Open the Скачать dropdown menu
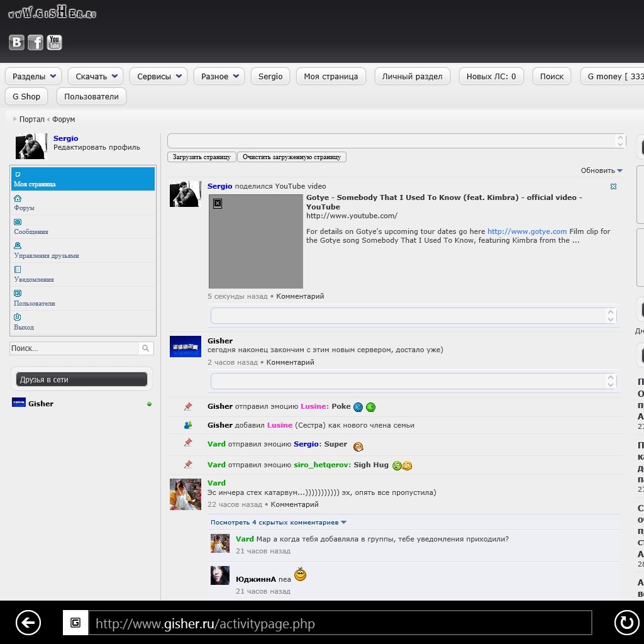The width and height of the screenshot is (644, 644). [x=97, y=76]
